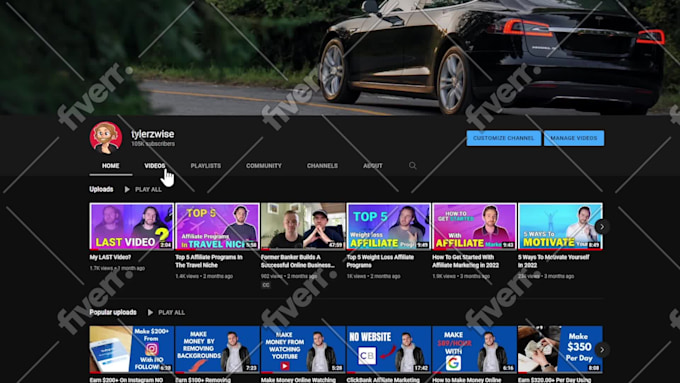
Task: Click the play icon beside Popular uploads Play All
Action: (x=150, y=312)
